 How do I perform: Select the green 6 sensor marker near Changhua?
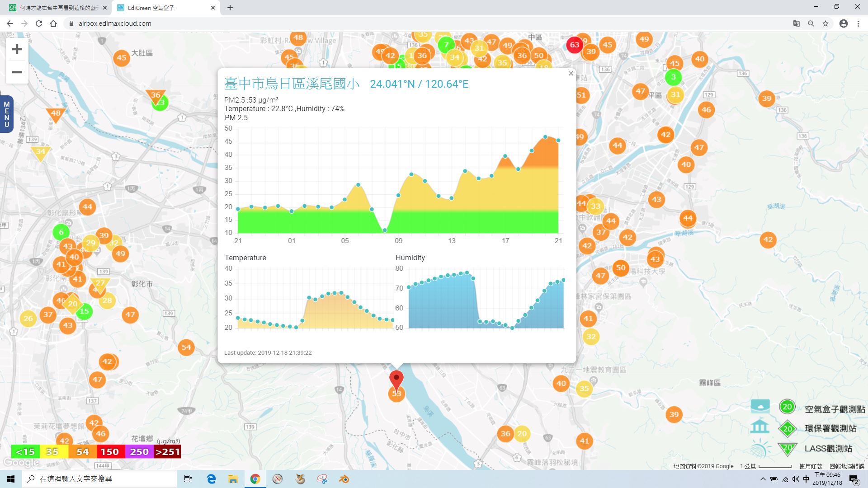(x=61, y=232)
